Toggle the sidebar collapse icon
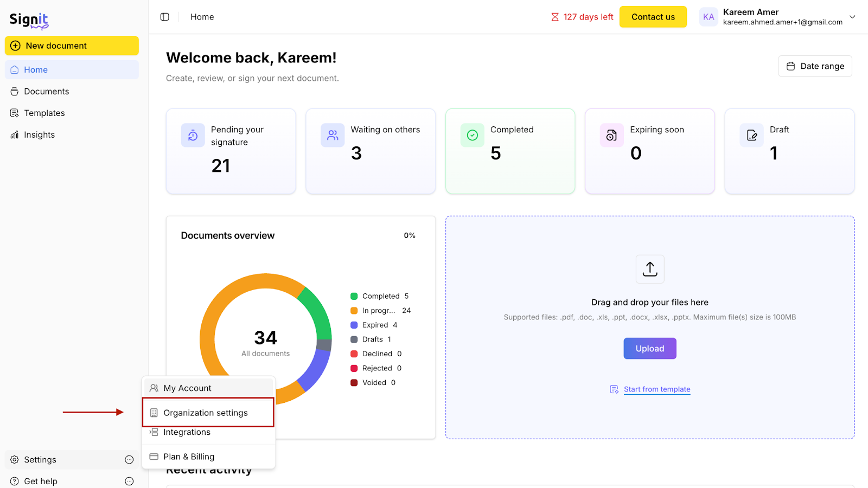This screenshot has height=488, width=868. point(165,17)
